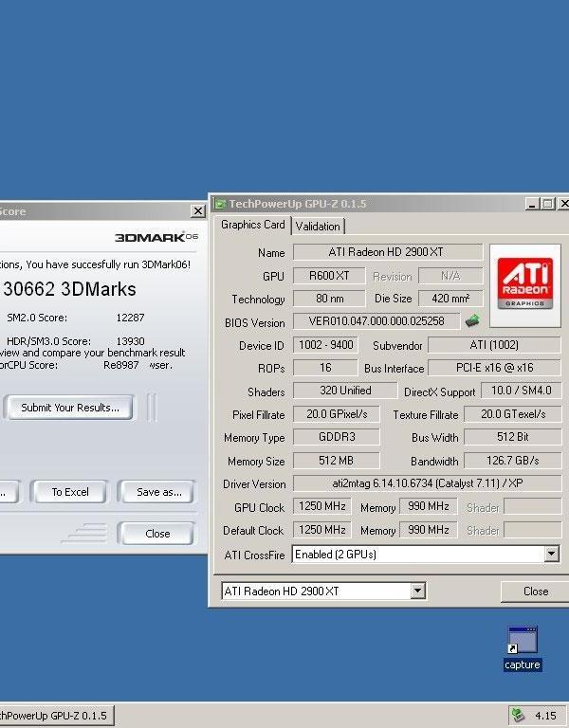The image size is (569, 728).
Task: Click the ATI Radeon Graphics logo
Action: pyautogui.click(x=524, y=284)
